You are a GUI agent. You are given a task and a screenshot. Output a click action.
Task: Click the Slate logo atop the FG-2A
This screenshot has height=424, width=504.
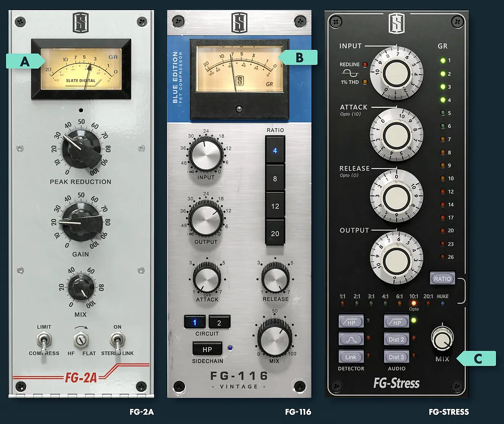click(80, 23)
